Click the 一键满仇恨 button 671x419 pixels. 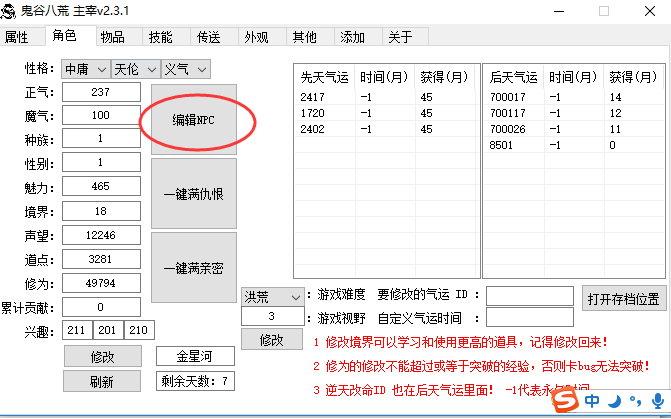194,194
